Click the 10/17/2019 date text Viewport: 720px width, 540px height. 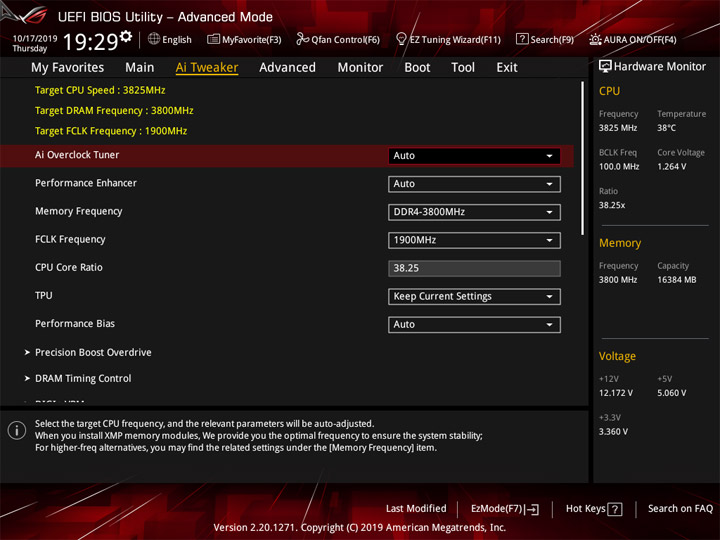pos(35,38)
